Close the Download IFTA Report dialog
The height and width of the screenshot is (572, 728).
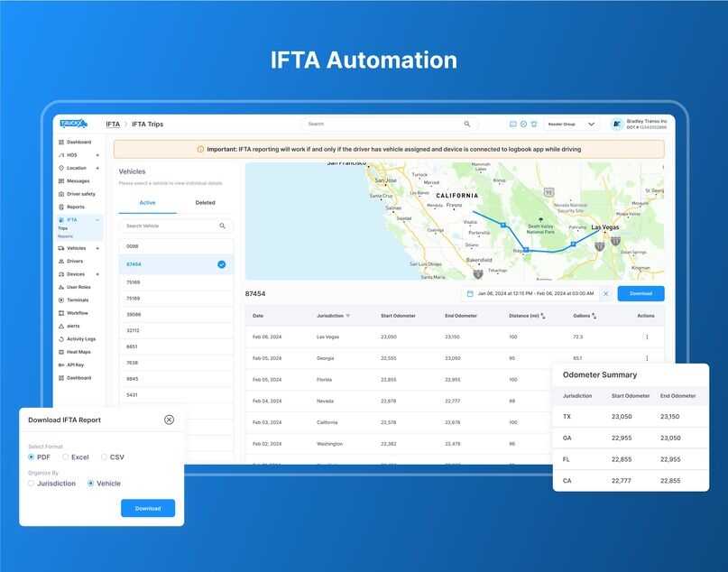click(x=169, y=420)
